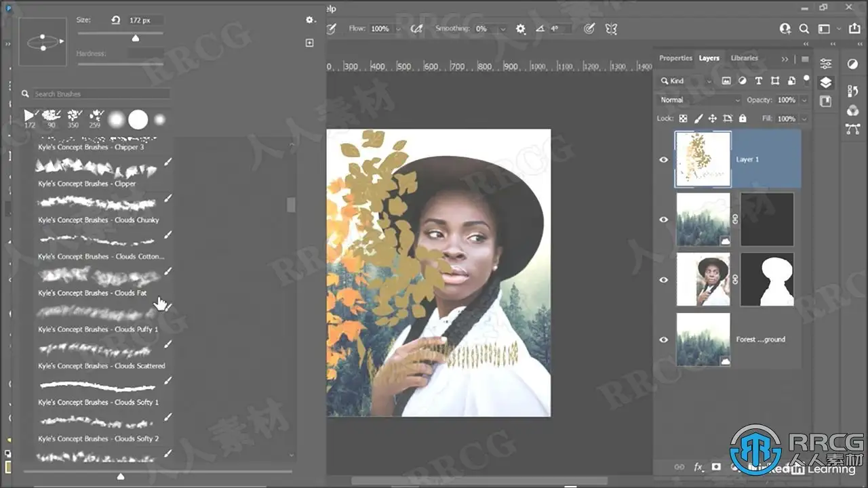Select the Layers tab
The image size is (868, 488).
pyautogui.click(x=709, y=58)
